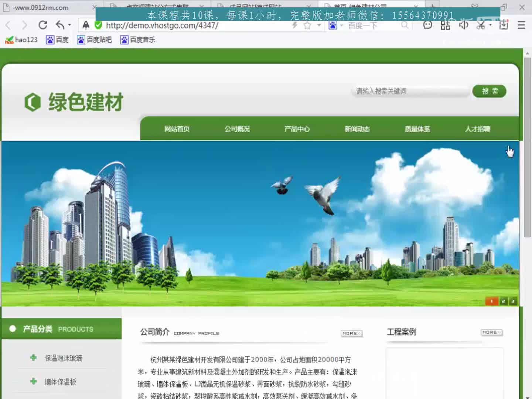The width and height of the screenshot is (532, 399).
Task: Click the 公司简介 heading
Action: coord(155,332)
